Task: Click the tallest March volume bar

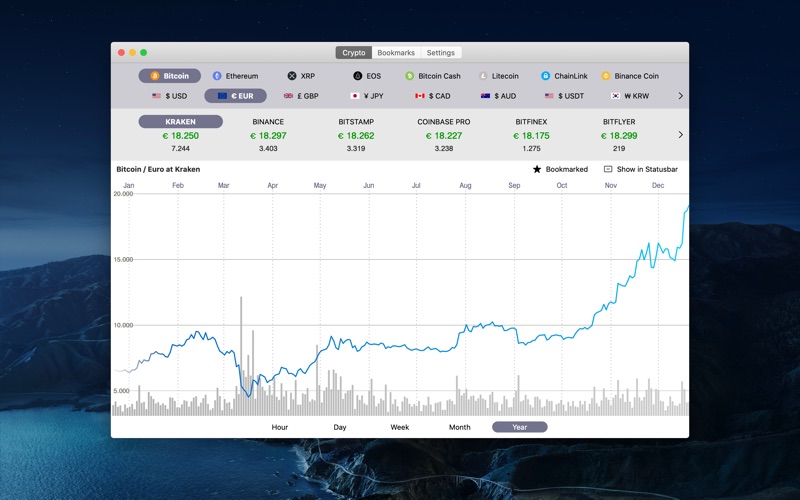Action: (x=241, y=356)
